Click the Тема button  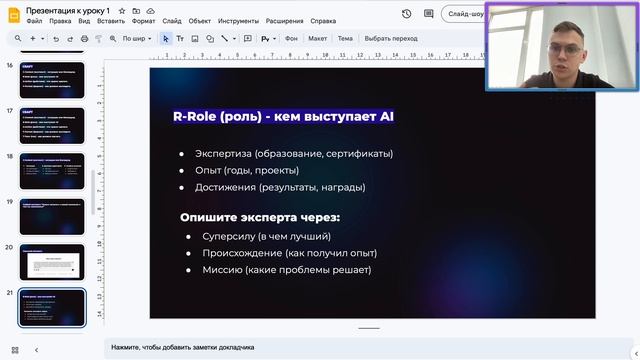pos(345,38)
